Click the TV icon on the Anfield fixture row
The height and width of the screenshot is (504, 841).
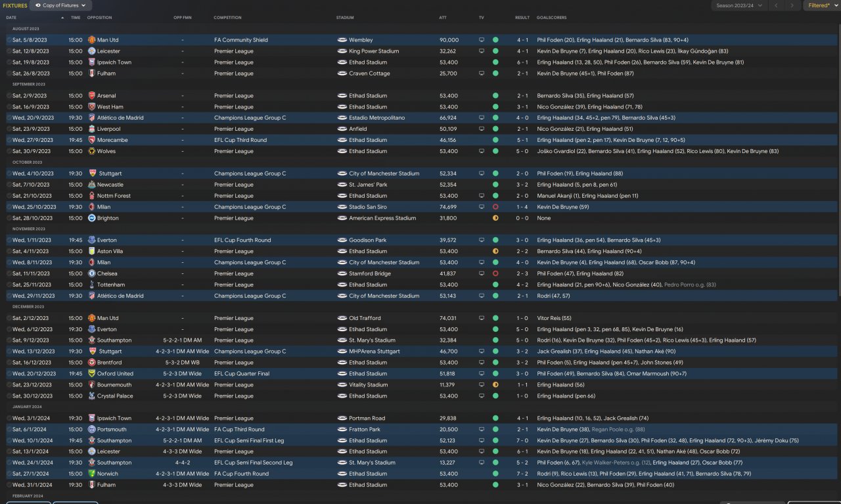click(482, 129)
